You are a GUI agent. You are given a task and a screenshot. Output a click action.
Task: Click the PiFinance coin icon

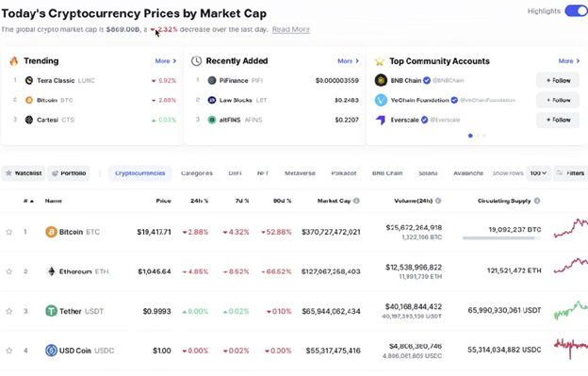coord(212,81)
